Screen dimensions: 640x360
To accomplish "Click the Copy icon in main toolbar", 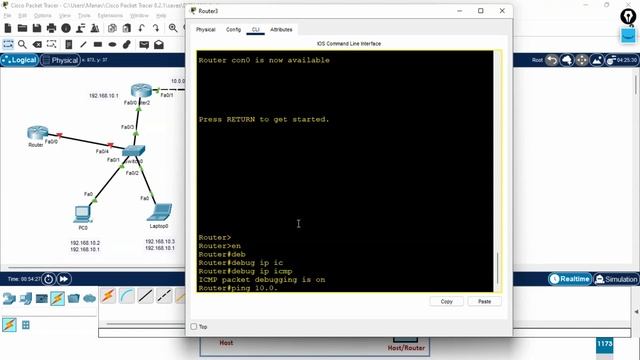I will [x=112, y=28].
